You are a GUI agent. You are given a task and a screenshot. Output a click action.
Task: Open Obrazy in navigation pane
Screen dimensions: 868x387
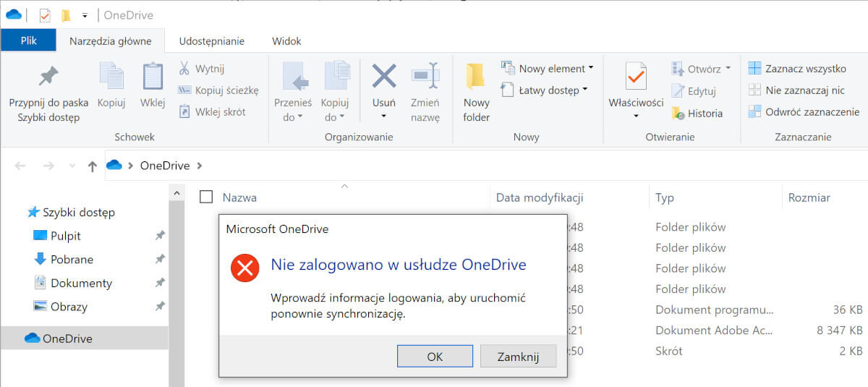60,307
